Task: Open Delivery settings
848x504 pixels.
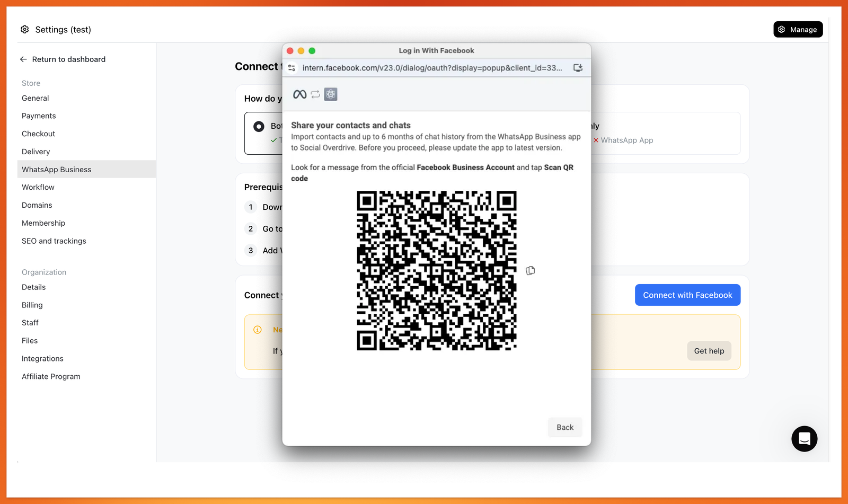Action: click(x=36, y=152)
